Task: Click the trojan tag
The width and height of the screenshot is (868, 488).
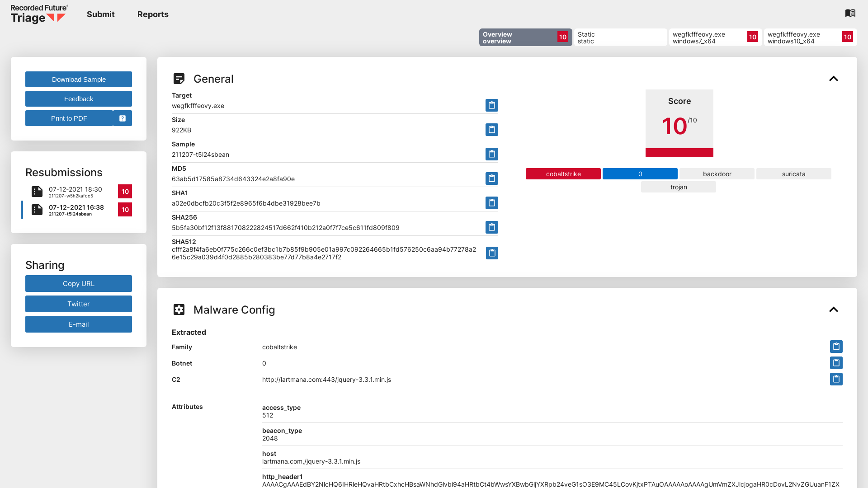Action: 679,187
